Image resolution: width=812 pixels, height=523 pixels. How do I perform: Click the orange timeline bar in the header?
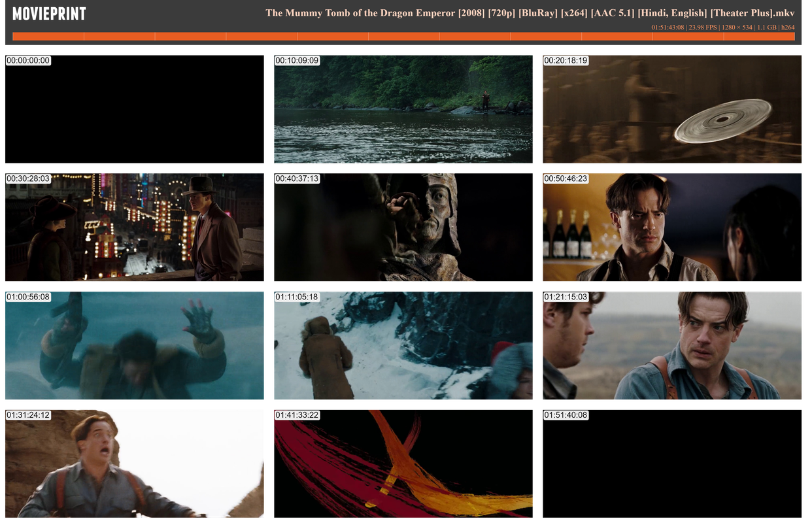click(403, 37)
